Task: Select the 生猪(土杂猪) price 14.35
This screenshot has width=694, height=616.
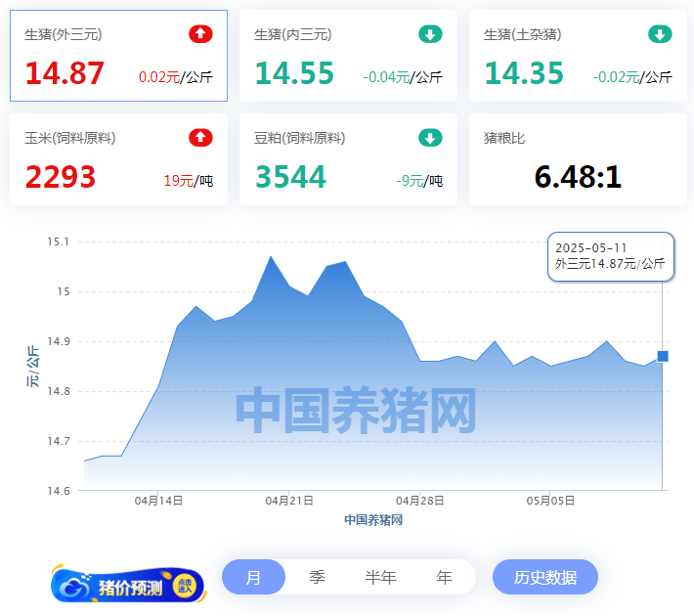Action: (524, 74)
